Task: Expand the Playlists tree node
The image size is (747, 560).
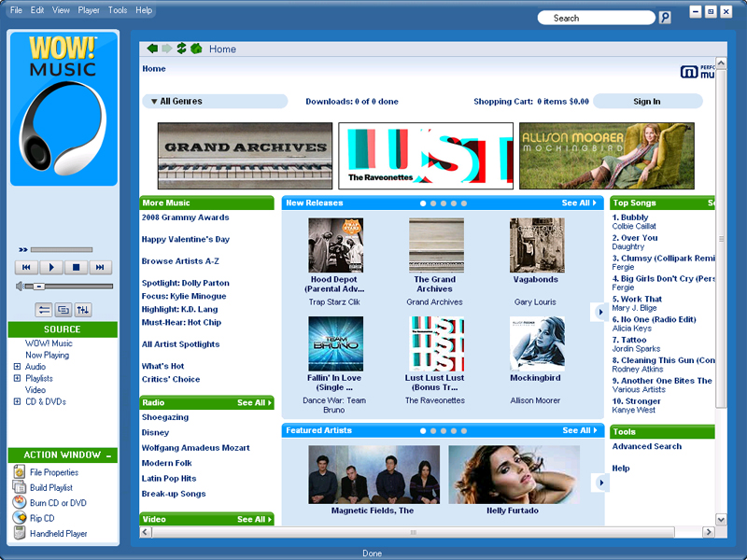Action: [x=17, y=378]
